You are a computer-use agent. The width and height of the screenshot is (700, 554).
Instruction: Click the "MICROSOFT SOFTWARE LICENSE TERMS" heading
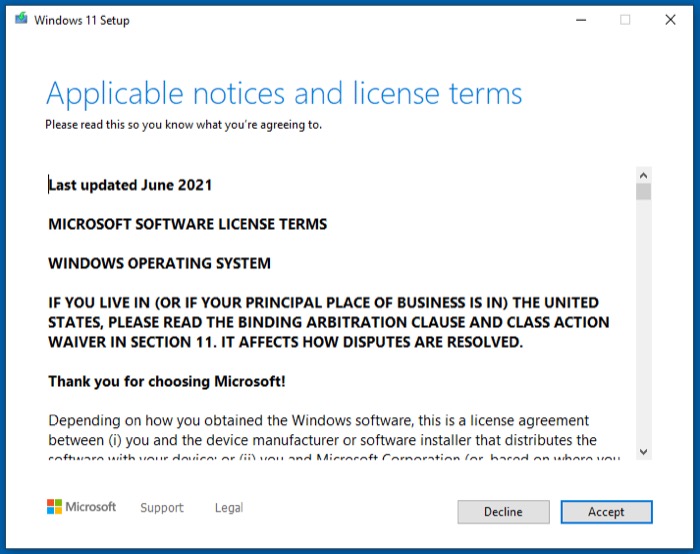188,224
